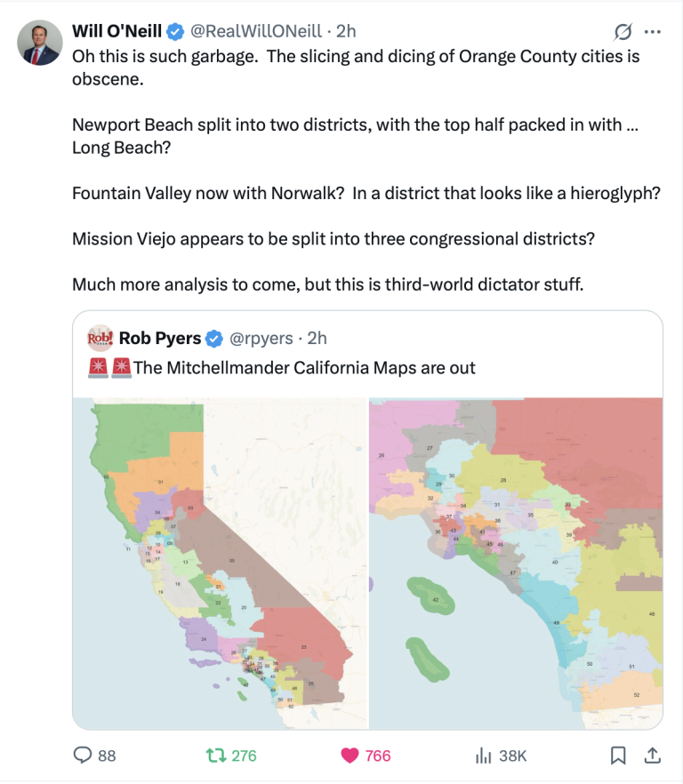Viewport: 683px width, 784px height.
Task: Open the right Southern California districts map
Action: [x=516, y=560]
